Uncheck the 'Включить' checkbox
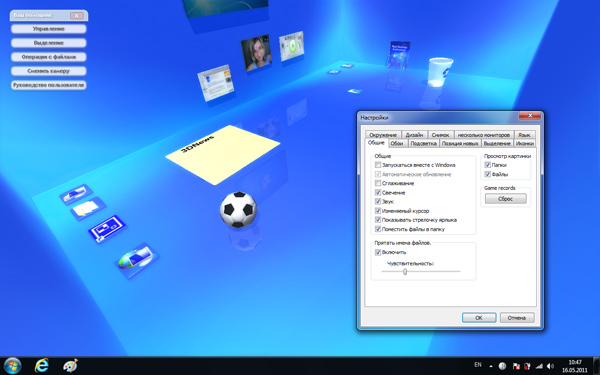Image resolution: width=600 pixels, height=375 pixels. click(x=378, y=252)
